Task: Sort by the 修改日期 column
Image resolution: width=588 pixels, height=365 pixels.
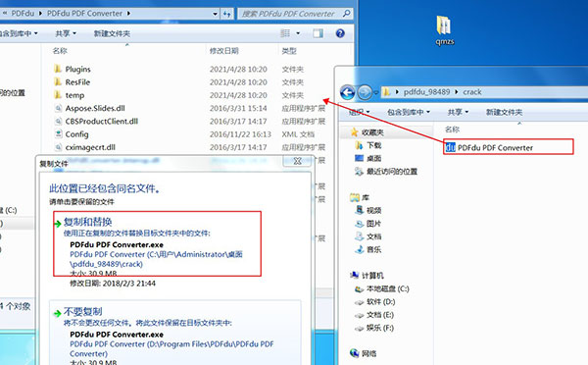Action: coord(223,51)
